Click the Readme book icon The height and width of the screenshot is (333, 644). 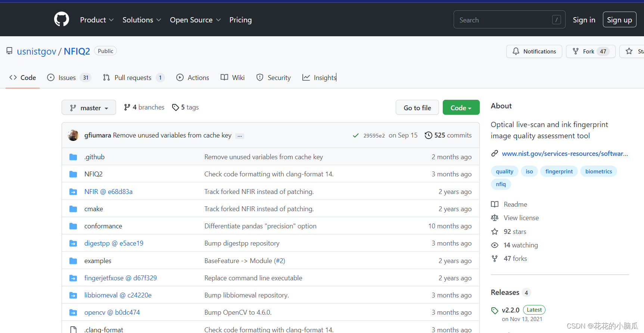(495, 204)
